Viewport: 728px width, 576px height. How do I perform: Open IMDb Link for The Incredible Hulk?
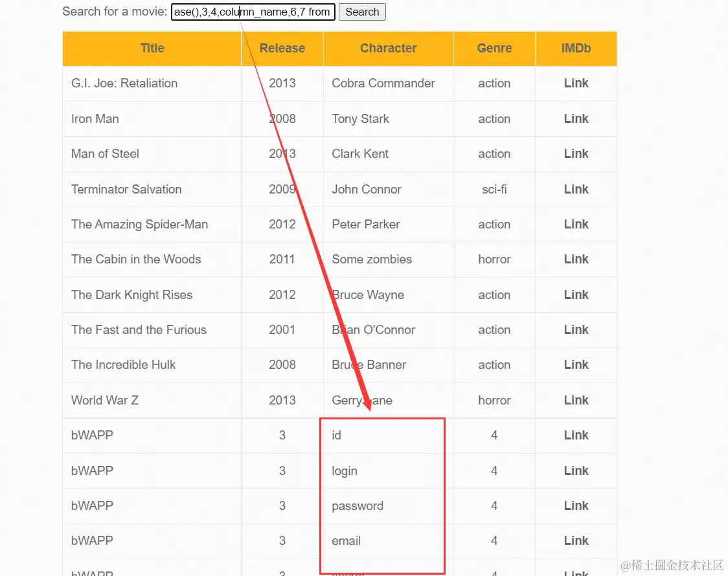point(576,364)
